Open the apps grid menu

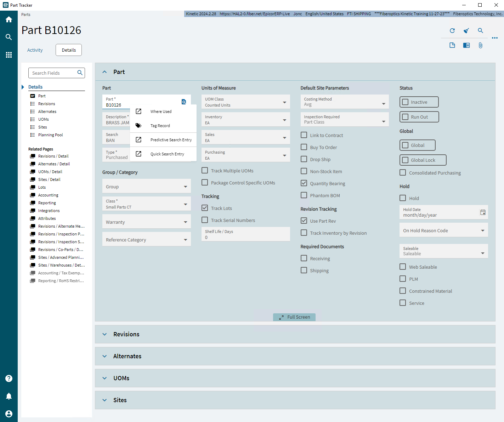[x=9, y=55]
